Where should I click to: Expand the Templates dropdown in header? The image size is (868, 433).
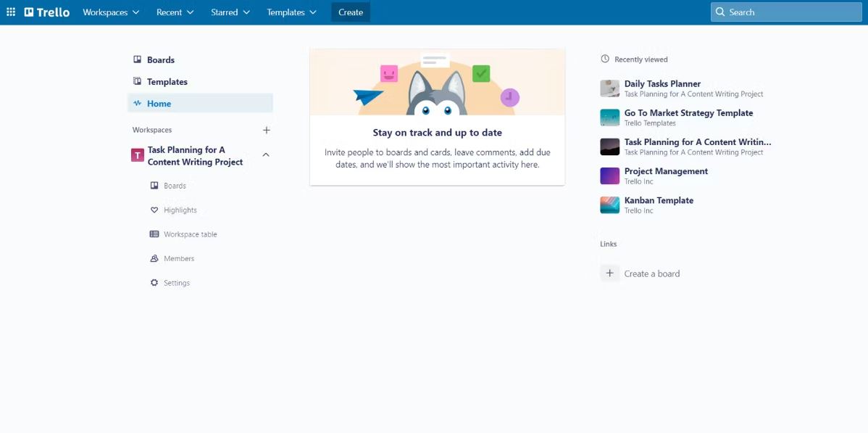click(x=292, y=12)
